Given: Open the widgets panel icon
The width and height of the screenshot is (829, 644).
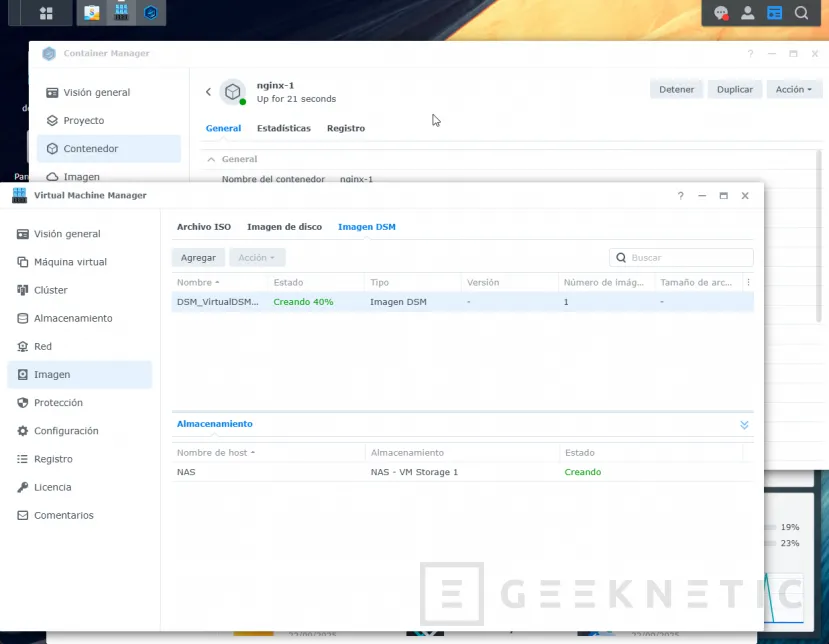Looking at the screenshot, I should click(x=774, y=13).
